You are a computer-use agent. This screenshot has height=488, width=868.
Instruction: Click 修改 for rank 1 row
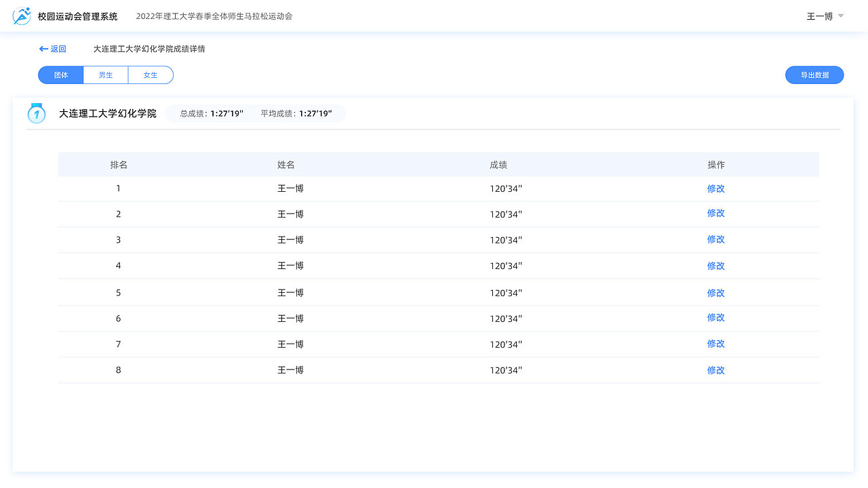[715, 188]
